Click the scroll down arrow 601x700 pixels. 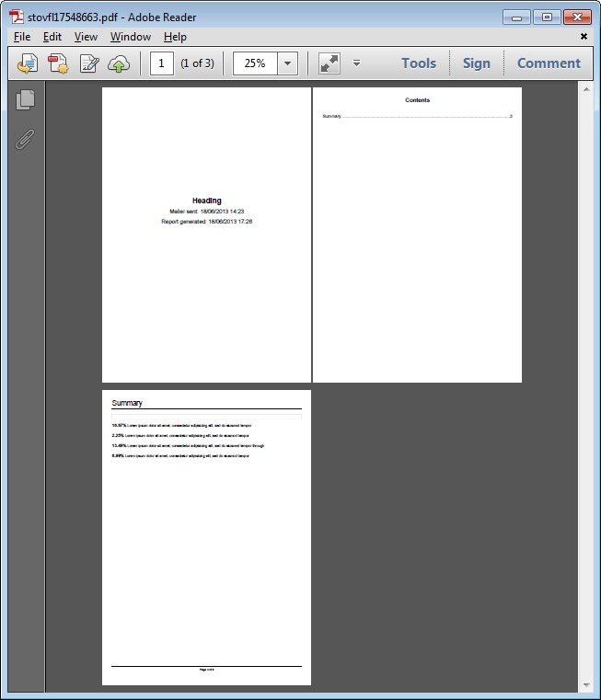pyautogui.click(x=586, y=684)
